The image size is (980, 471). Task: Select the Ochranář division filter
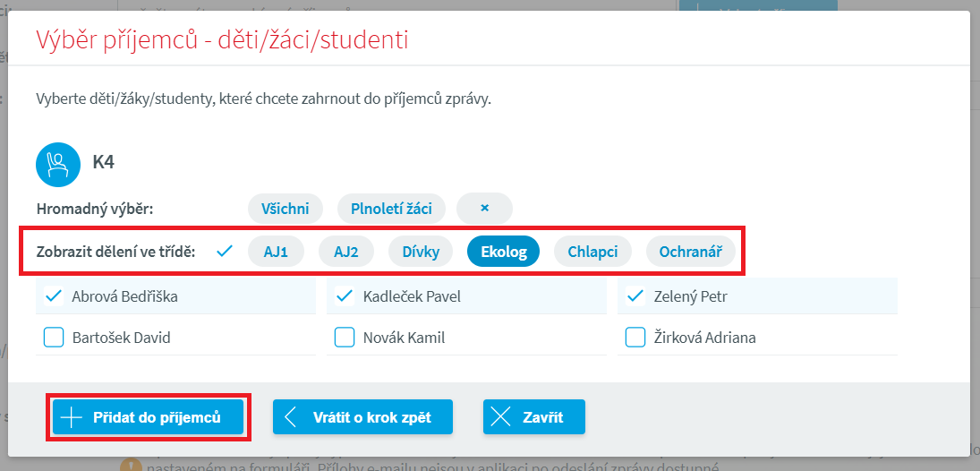click(x=691, y=252)
